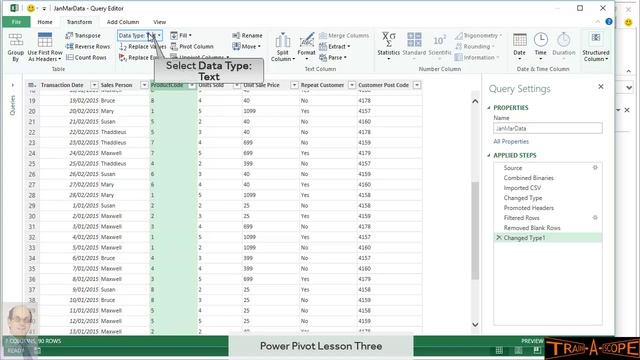Open the All Properties link
640x360 pixels.
[511, 141]
